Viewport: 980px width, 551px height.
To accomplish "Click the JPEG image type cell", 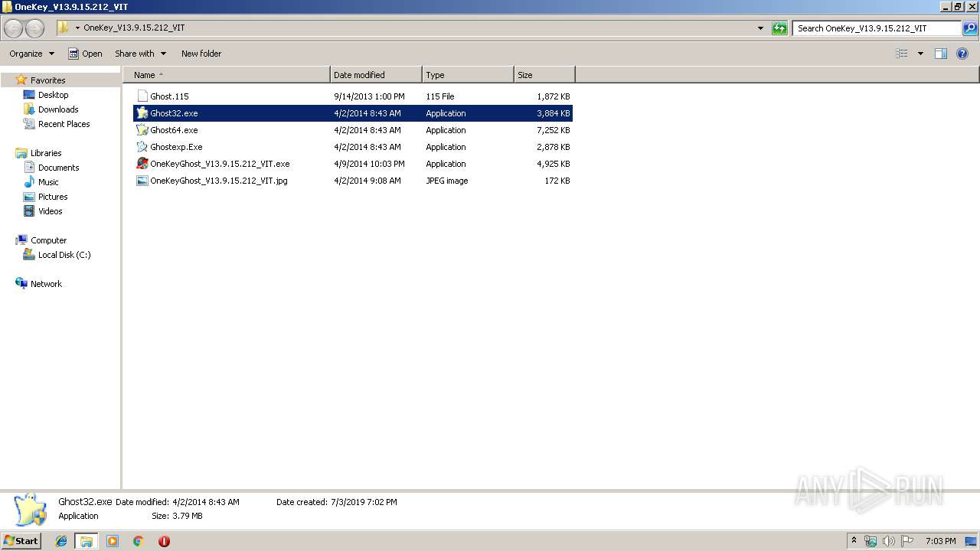I will [447, 181].
